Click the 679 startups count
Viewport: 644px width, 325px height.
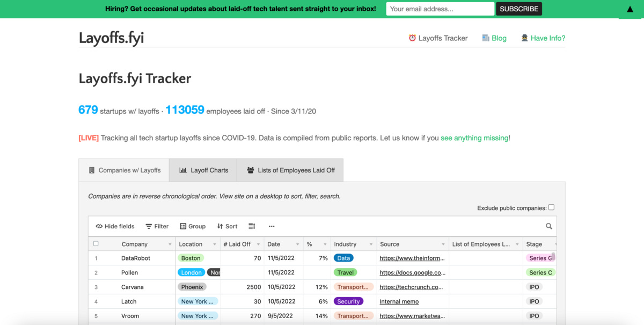[x=88, y=110]
